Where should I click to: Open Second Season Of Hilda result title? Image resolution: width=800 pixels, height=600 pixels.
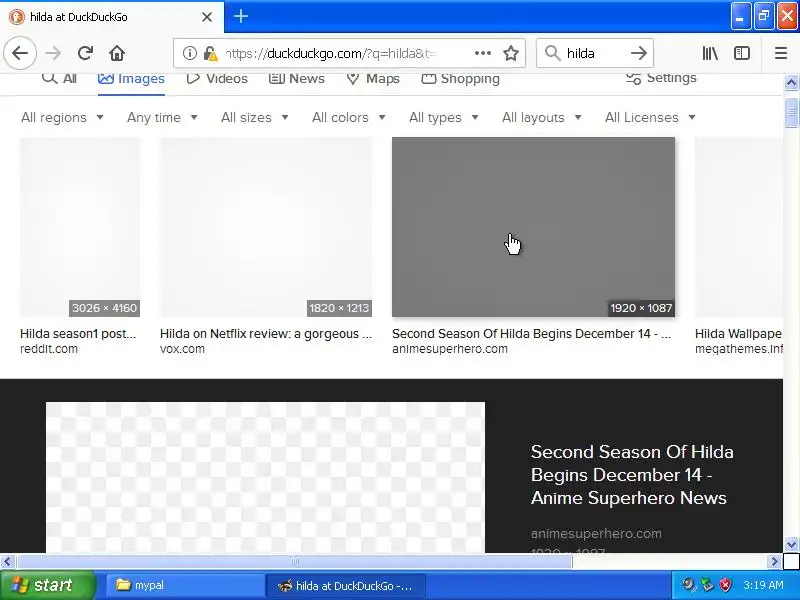coord(531,334)
